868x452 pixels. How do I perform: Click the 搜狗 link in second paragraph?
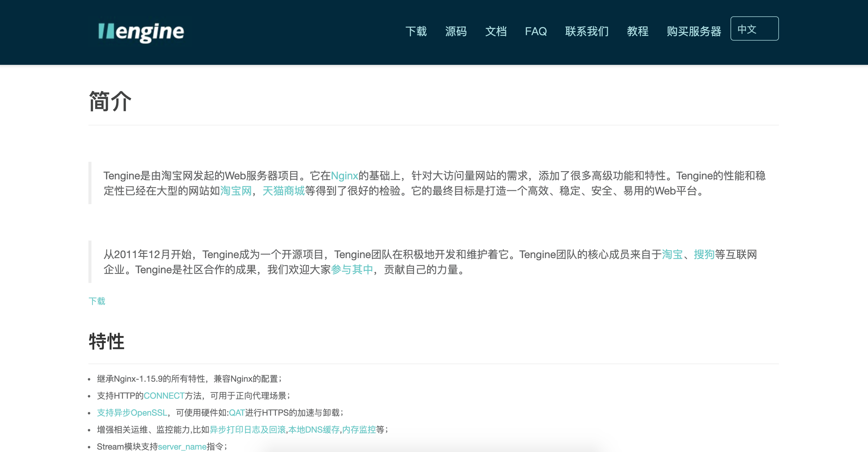point(704,254)
